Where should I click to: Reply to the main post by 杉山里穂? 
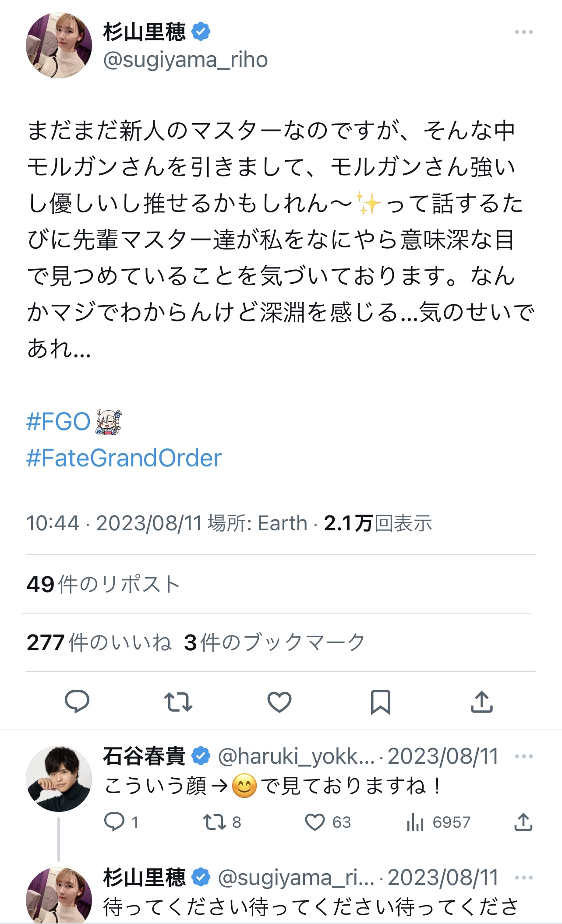pos(77,702)
